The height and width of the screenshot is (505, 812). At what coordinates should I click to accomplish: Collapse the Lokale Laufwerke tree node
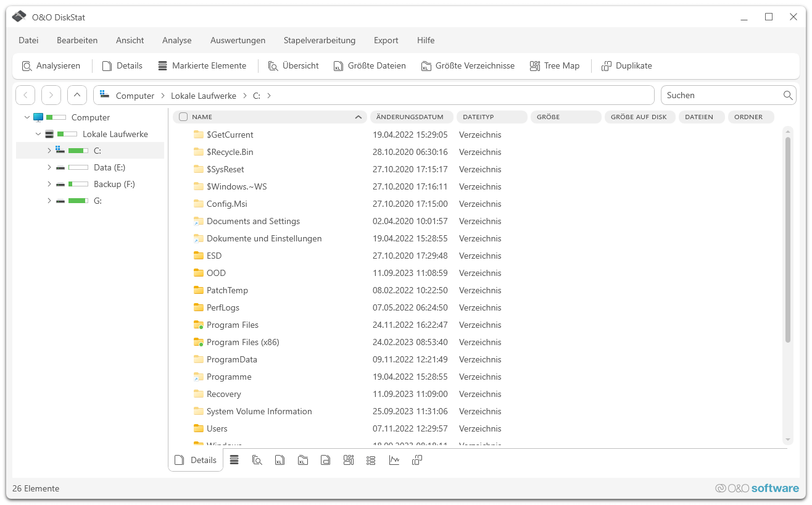point(38,134)
